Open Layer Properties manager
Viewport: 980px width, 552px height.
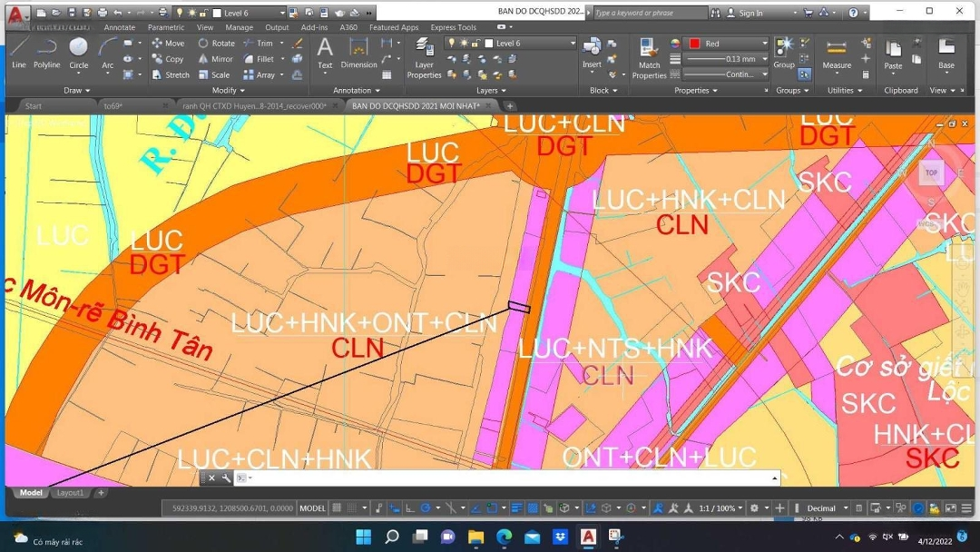click(424, 57)
